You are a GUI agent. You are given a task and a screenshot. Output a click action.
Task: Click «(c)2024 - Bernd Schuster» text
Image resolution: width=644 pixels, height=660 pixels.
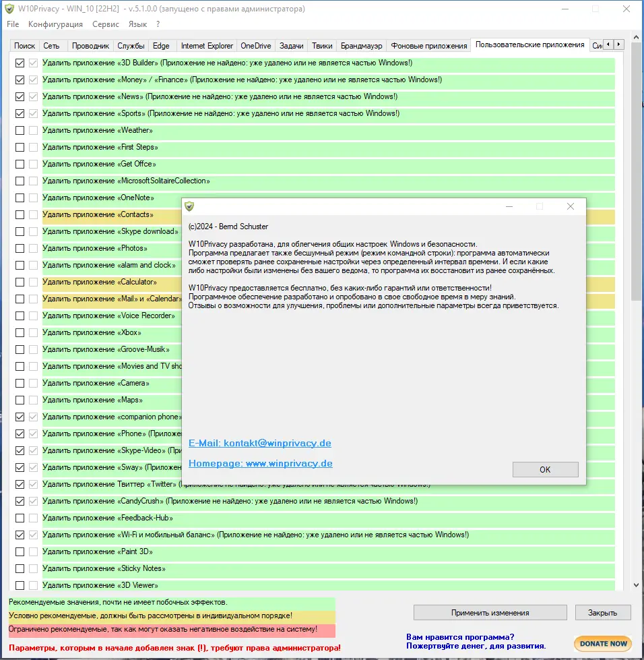pos(228,227)
